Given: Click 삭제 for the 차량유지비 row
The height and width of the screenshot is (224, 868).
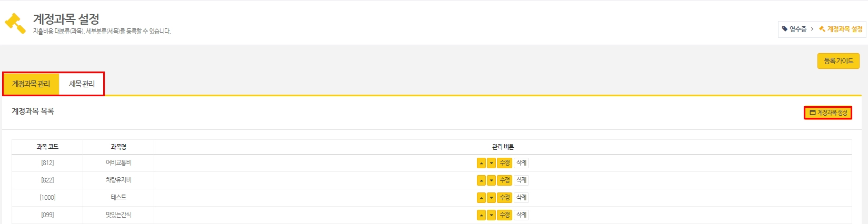Looking at the screenshot, I should tap(521, 180).
